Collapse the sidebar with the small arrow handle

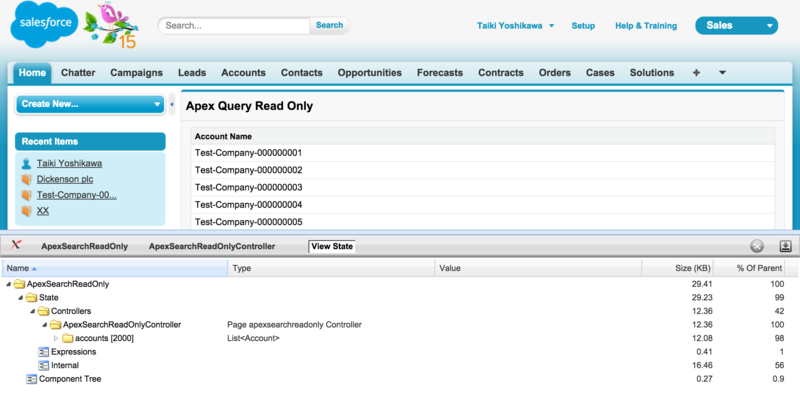(x=172, y=105)
